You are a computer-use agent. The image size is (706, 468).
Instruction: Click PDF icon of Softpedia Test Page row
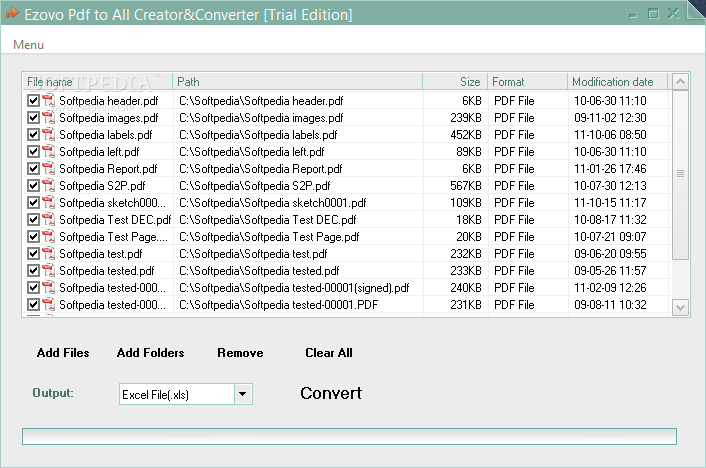[48, 236]
